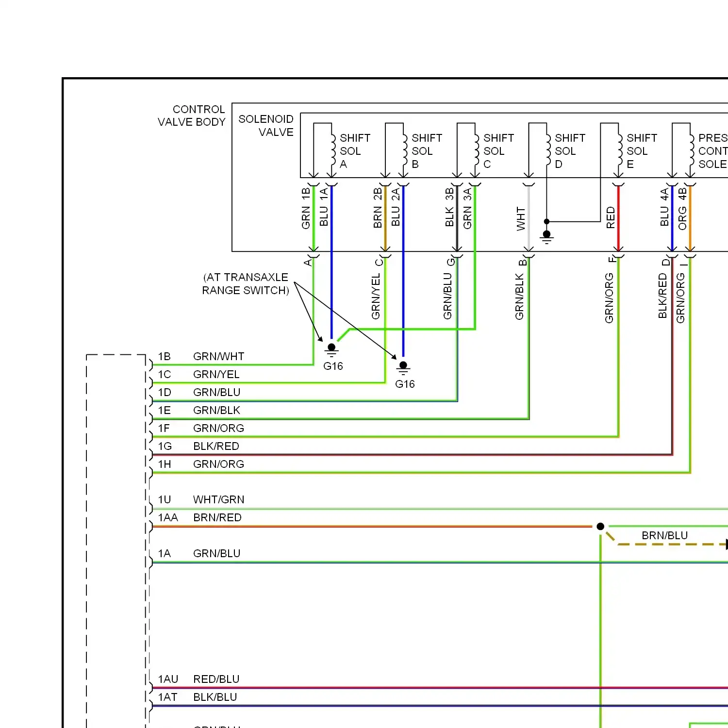728x728 pixels.
Task: Click the vertical "GRN 3A" wire label
Action: (x=467, y=209)
